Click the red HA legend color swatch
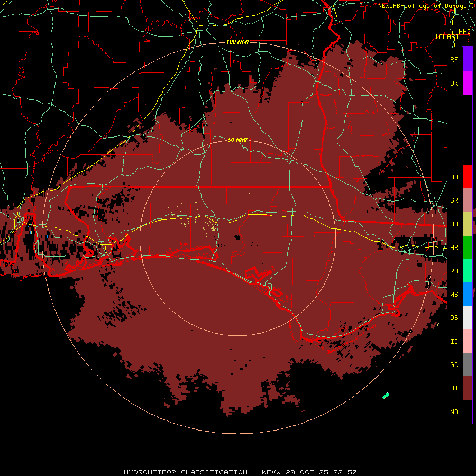The image size is (476, 476). pos(467,177)
